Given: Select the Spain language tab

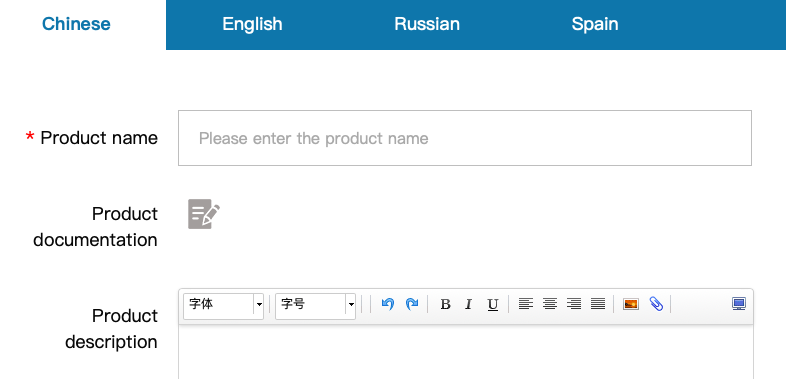Looking at the screenshot, I should click(x=595, y=24).
